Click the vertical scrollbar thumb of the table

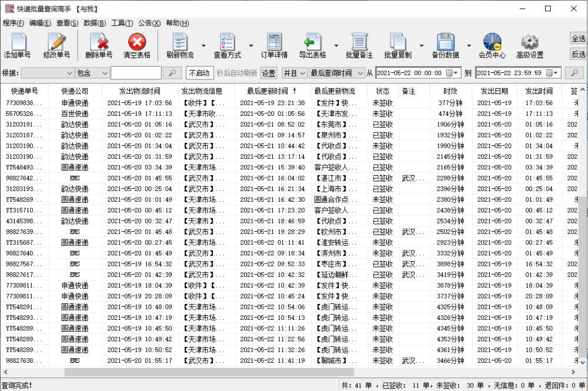click(x=583, y=278)
